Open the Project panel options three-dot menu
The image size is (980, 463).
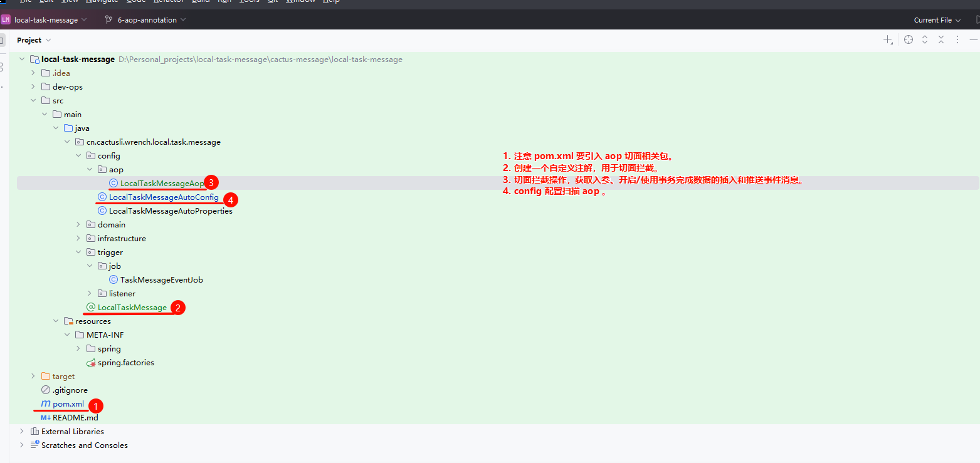pyautogui.click(x=957, y=40)
